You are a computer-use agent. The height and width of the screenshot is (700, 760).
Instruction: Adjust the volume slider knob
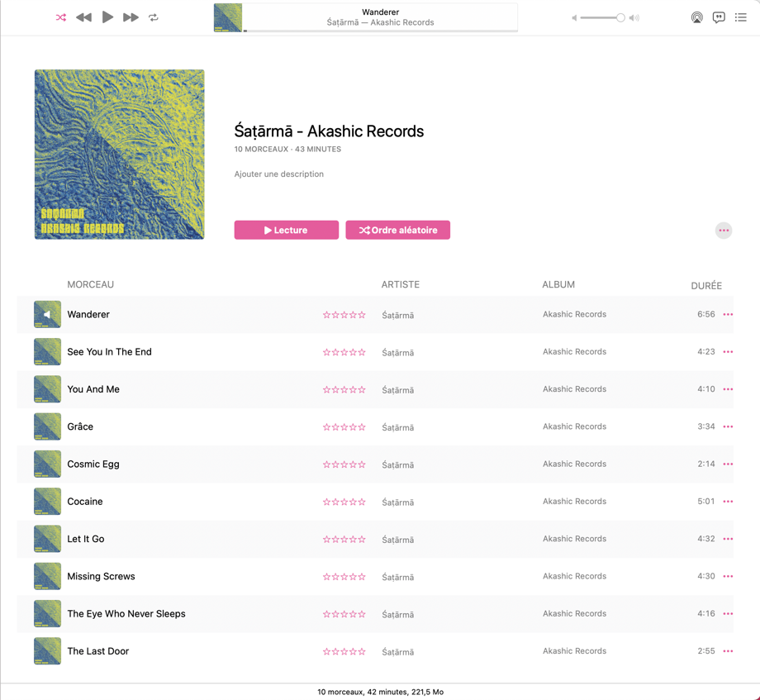[620, 17]
